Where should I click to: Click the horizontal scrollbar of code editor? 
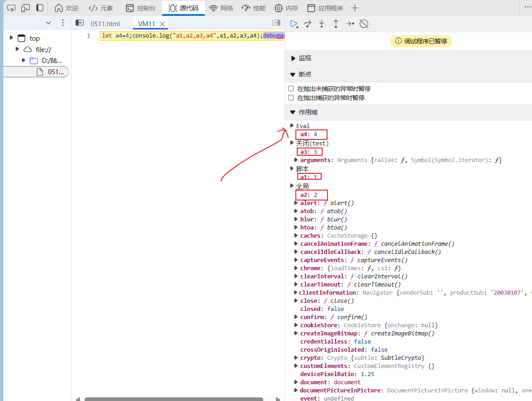(x=174, y=399)
